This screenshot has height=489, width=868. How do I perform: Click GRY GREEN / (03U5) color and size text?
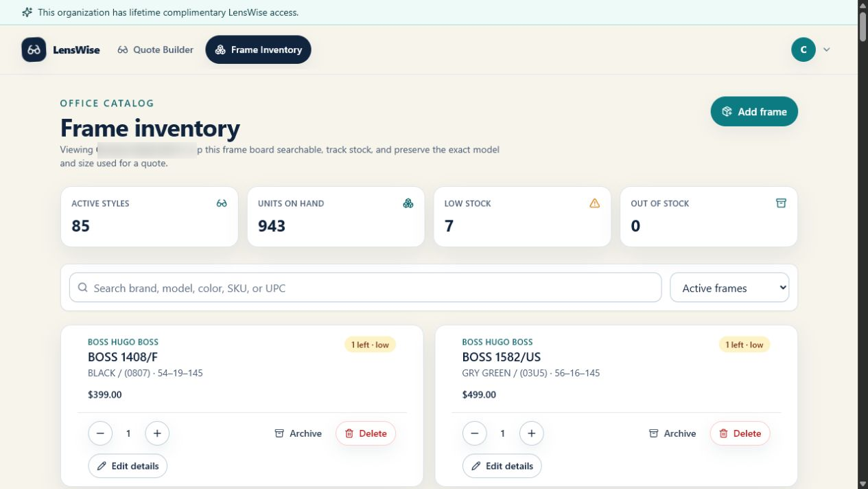click(531, 373)
